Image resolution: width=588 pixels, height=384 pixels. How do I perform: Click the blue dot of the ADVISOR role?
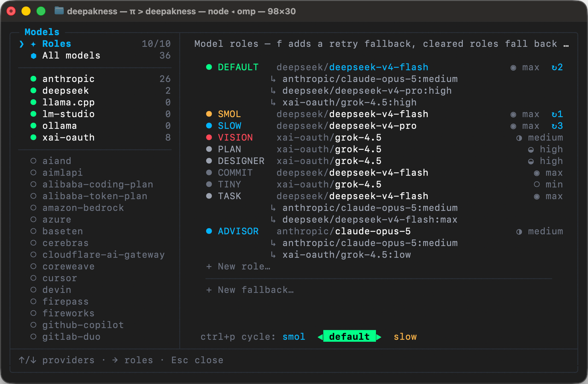[x=209, y=231]
